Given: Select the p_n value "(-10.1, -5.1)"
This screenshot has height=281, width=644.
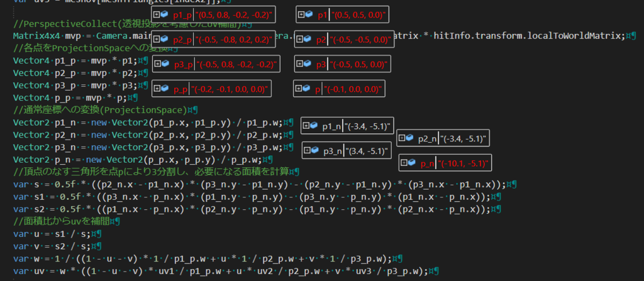Looking at the screenshot, I should click(464, 164).
